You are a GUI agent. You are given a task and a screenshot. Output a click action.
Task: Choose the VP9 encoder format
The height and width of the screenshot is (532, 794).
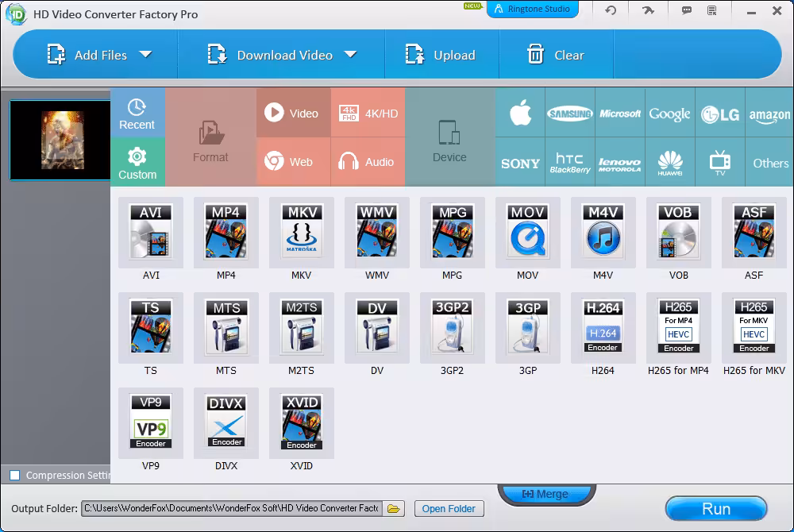coord(150,422)
